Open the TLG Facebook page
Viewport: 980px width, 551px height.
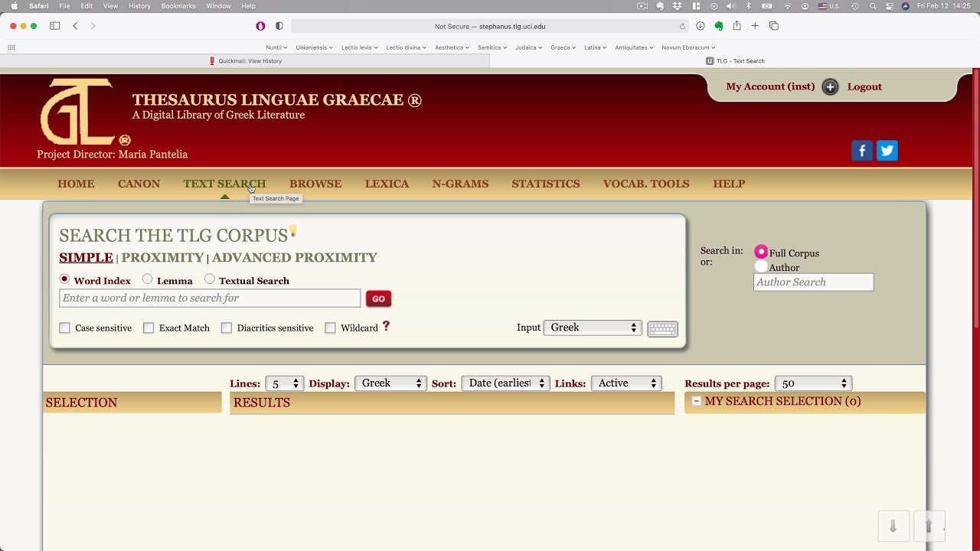[862, 151]
